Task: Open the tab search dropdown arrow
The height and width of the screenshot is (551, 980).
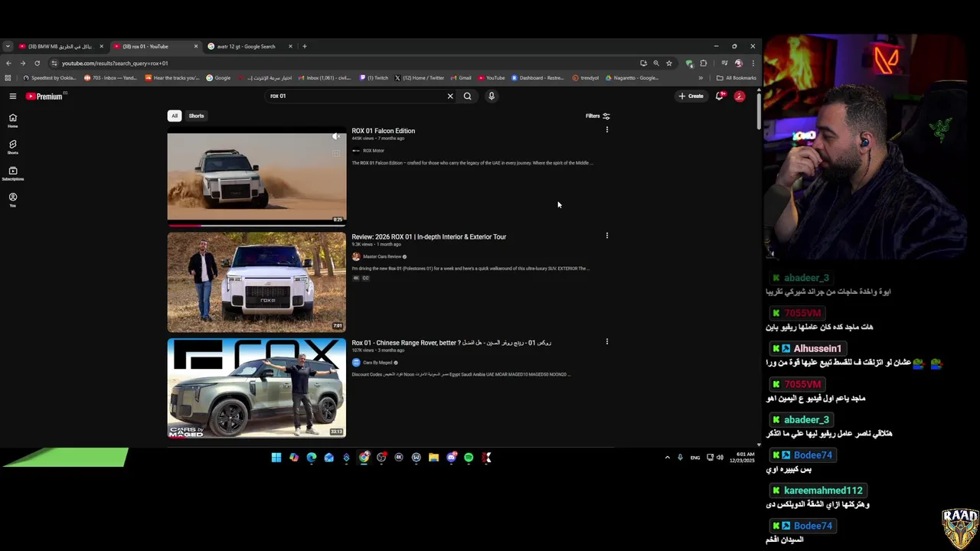Action: pos(8,47)
